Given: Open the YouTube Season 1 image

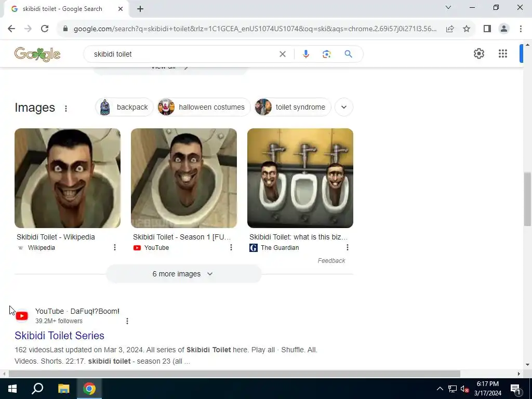Looking at the screenshot, I should coord(184,178).
